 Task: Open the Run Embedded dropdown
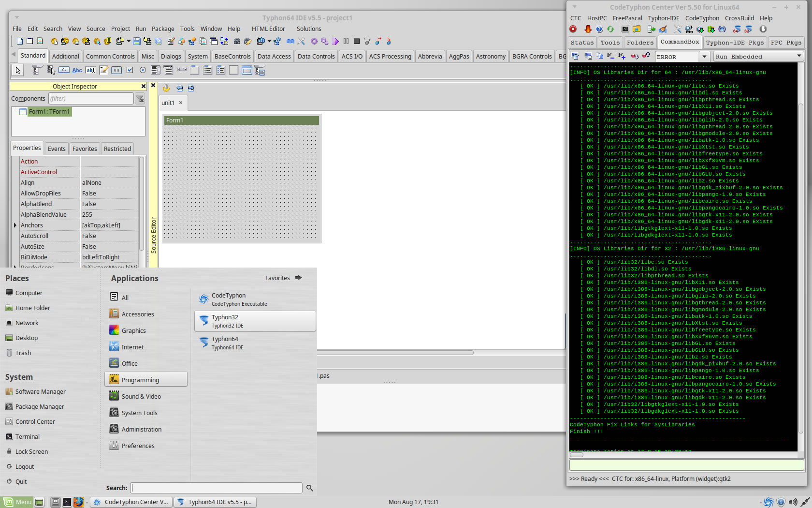point(758,57)
